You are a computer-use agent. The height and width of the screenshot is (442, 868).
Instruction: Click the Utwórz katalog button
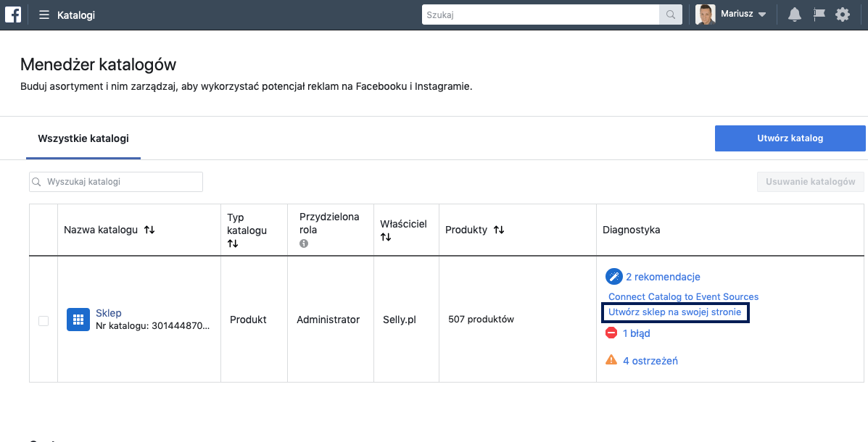(x=790, y=138)
